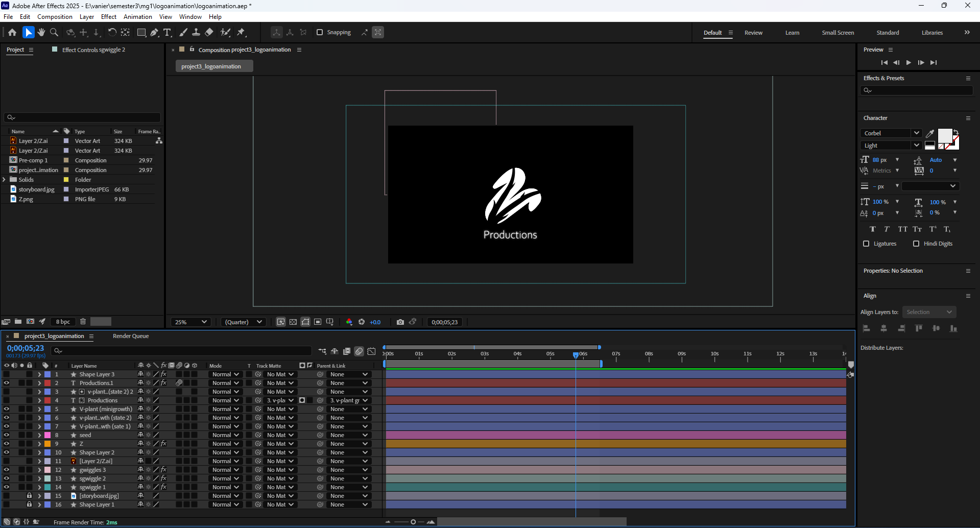Select the Eraser tool

209,32
